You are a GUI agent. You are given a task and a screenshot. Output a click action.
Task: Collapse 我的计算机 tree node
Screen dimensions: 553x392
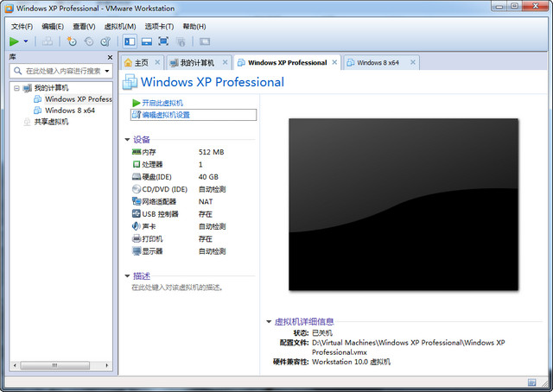tap(16, 88)
